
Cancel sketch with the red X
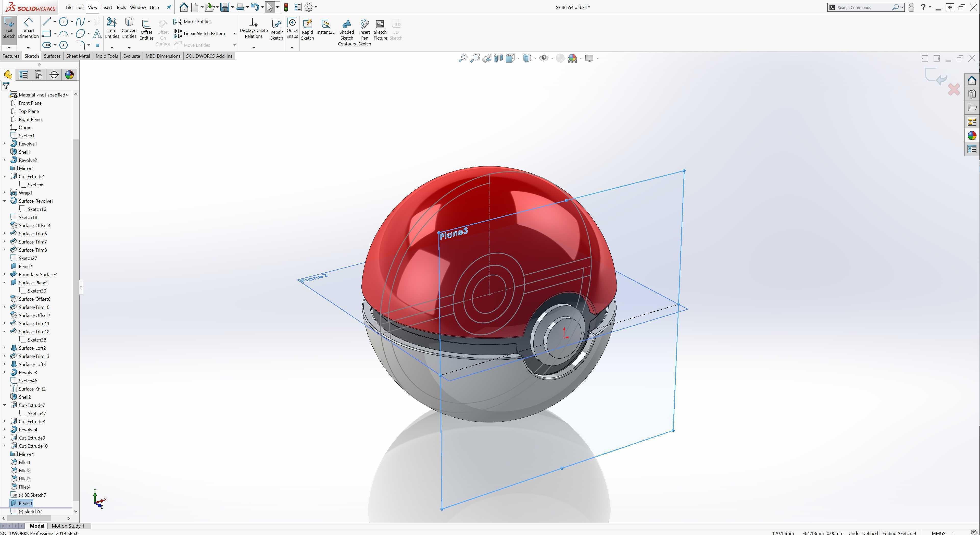[954, 90]
